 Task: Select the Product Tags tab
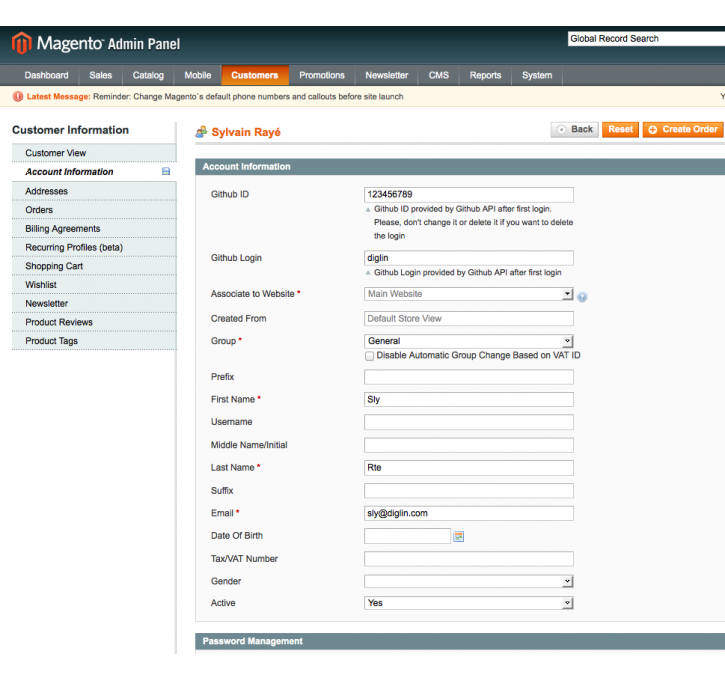point(94,341)
